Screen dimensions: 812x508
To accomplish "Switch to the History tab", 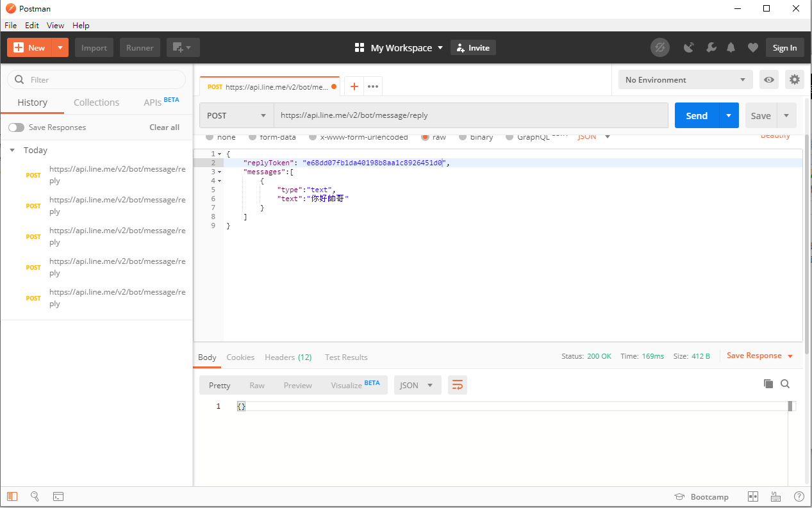I will (x=32, y=102).
